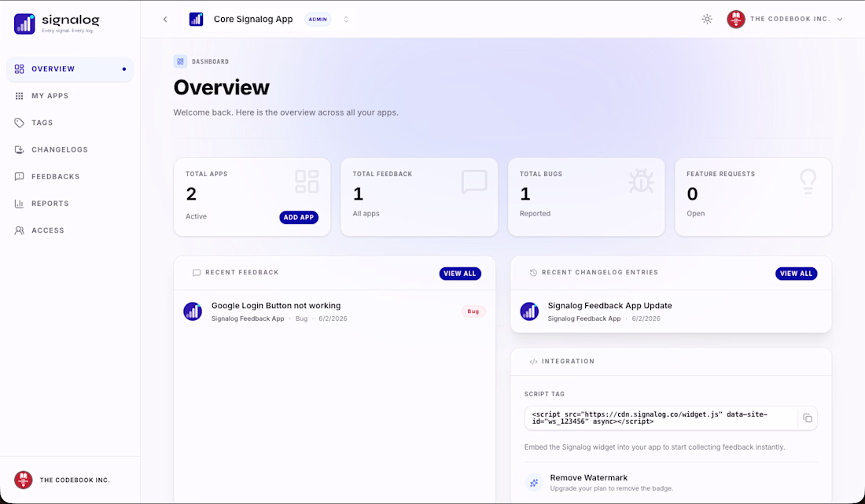
Task: Click View All in Recent Feedback
Action: coord(460,274)
